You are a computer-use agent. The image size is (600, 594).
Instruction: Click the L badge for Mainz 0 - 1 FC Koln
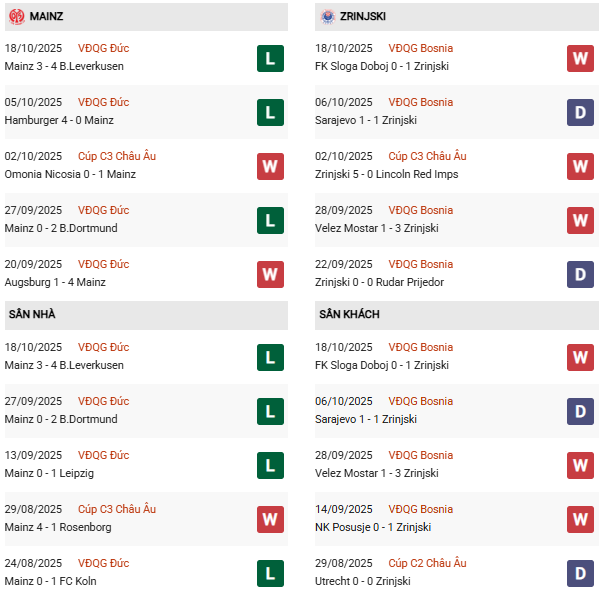coord(270,573)
